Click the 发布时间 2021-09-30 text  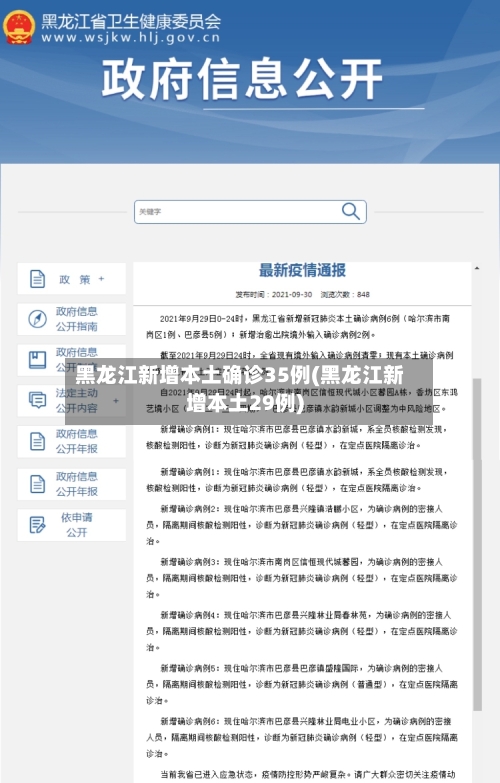tap(274, 295)
